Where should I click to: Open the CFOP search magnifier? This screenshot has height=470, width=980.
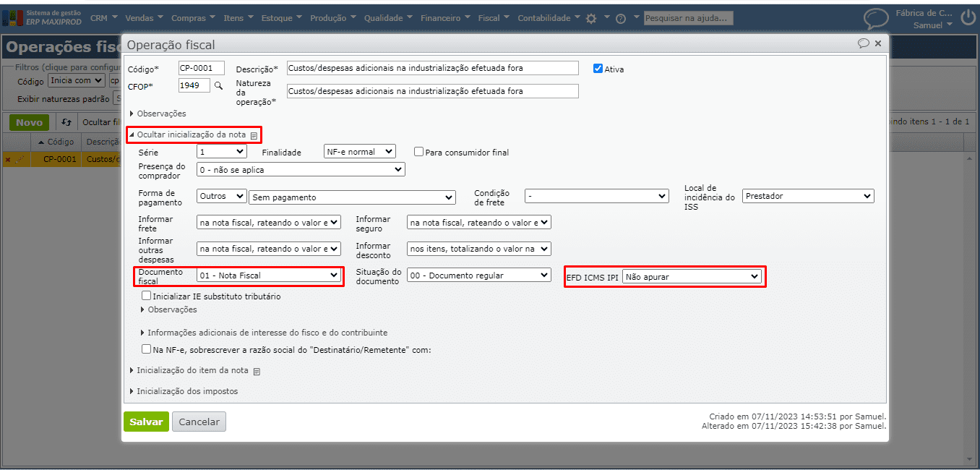pyautogui.click(x=218, y=85)
